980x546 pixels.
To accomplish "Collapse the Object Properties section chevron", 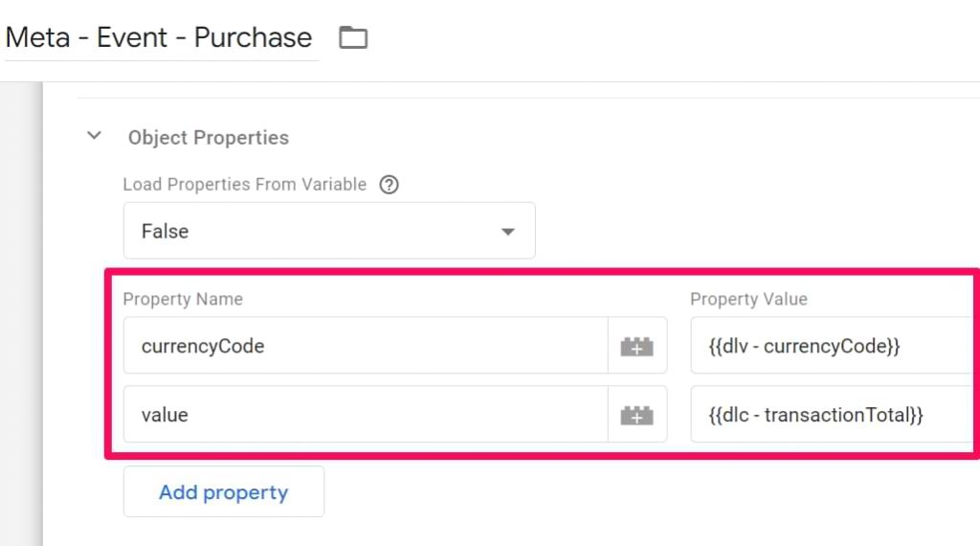I will coord(94,137).
